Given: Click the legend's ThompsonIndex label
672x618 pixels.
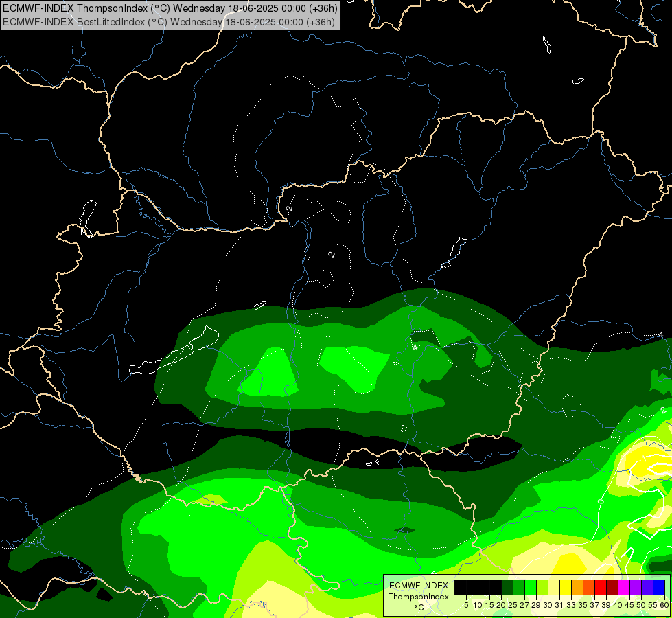Looking at the screenshot, I should coord(418,597).
